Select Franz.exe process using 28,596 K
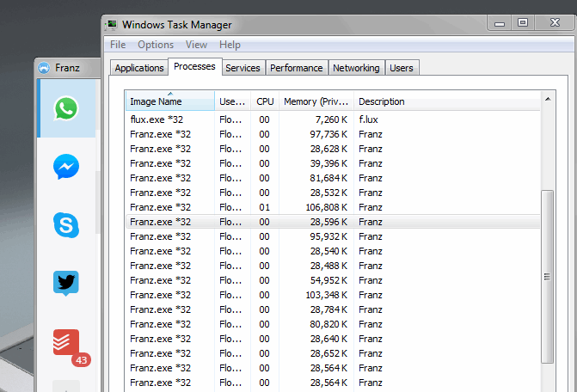 [x=333, y=222]
